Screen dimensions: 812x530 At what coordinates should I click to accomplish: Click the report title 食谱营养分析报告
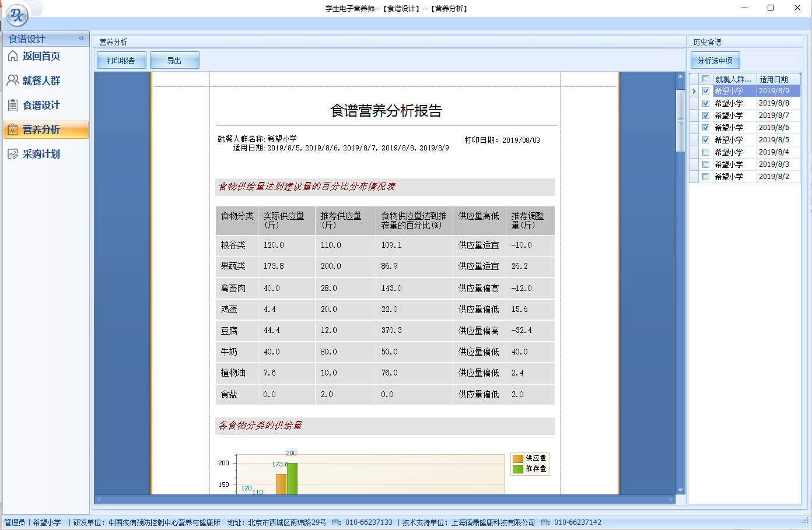point(386,111)
